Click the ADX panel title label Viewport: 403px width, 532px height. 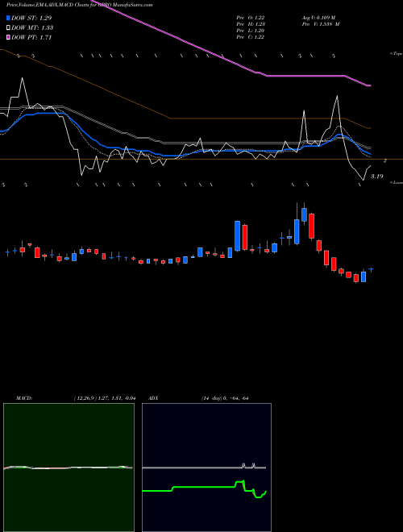tap(153, 398)
